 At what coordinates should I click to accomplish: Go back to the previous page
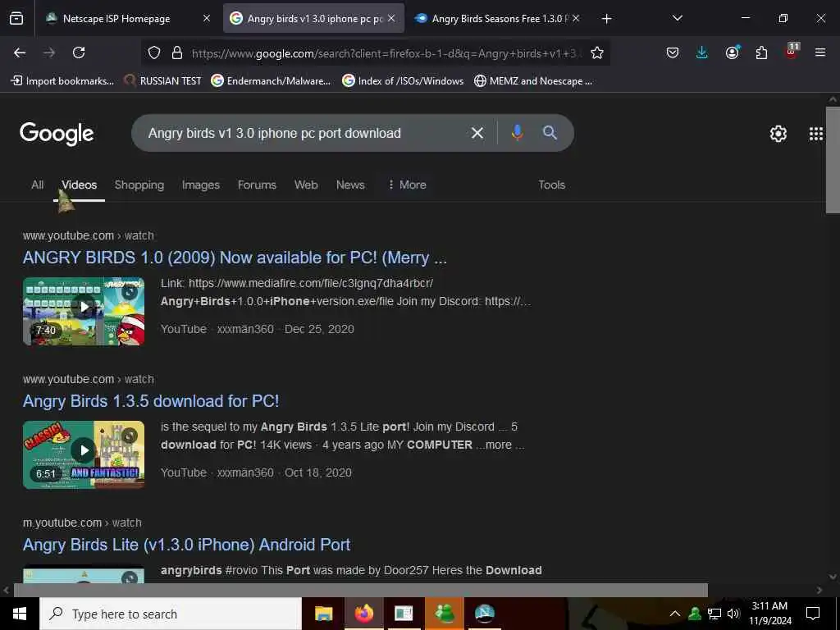click(x=20, y=52)
